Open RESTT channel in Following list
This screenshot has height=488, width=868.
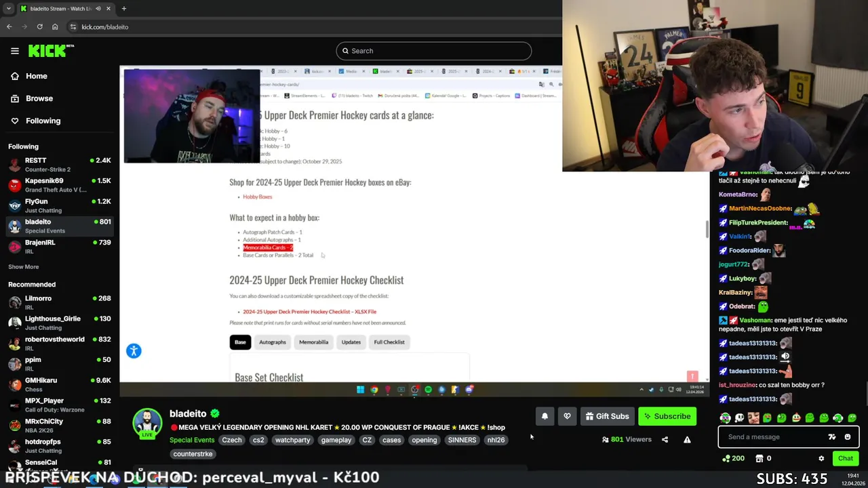(x=60, y=165)
